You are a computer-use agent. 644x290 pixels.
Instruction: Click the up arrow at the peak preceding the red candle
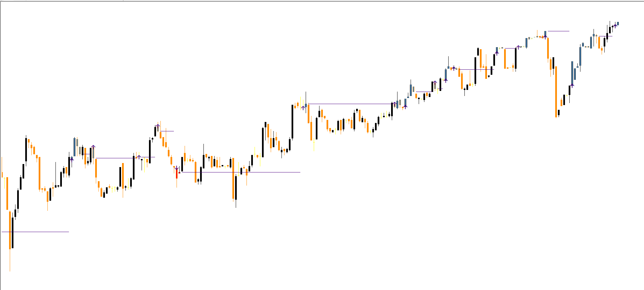click(158, 126)
